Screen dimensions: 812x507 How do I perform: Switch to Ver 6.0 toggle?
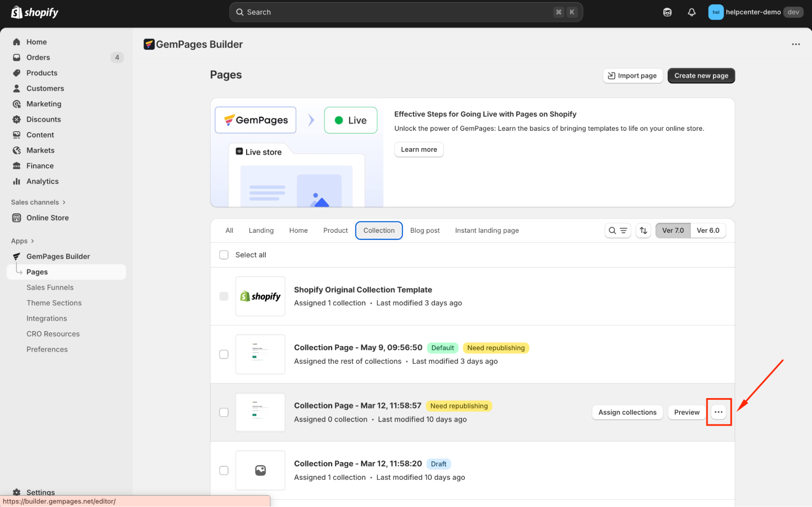(708, 230)
